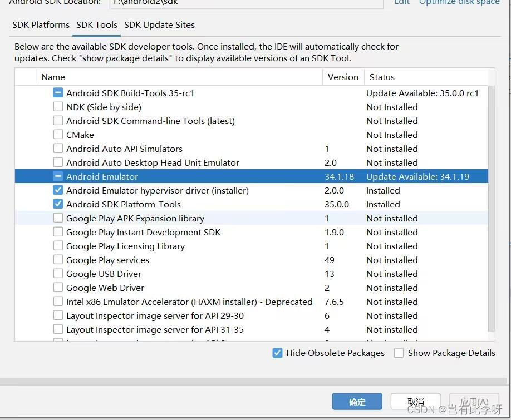Toggle Android SDK Build-Tools 35-rc1 checkbox

pos(58,93)
